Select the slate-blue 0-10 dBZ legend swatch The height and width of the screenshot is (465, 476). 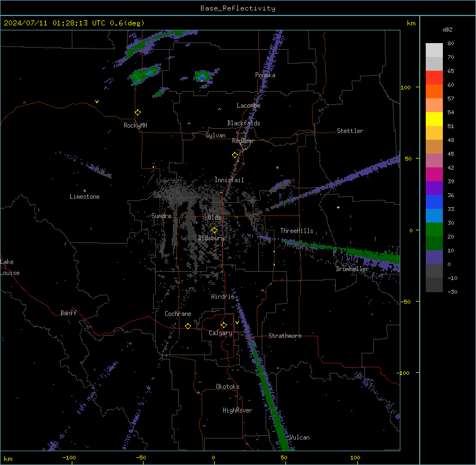[x=434, y=257]
